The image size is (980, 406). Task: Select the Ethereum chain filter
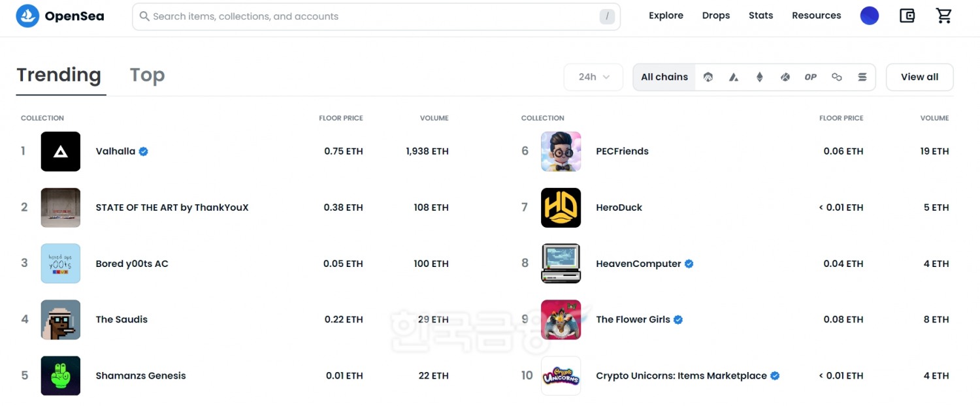(x=759, y=77)
